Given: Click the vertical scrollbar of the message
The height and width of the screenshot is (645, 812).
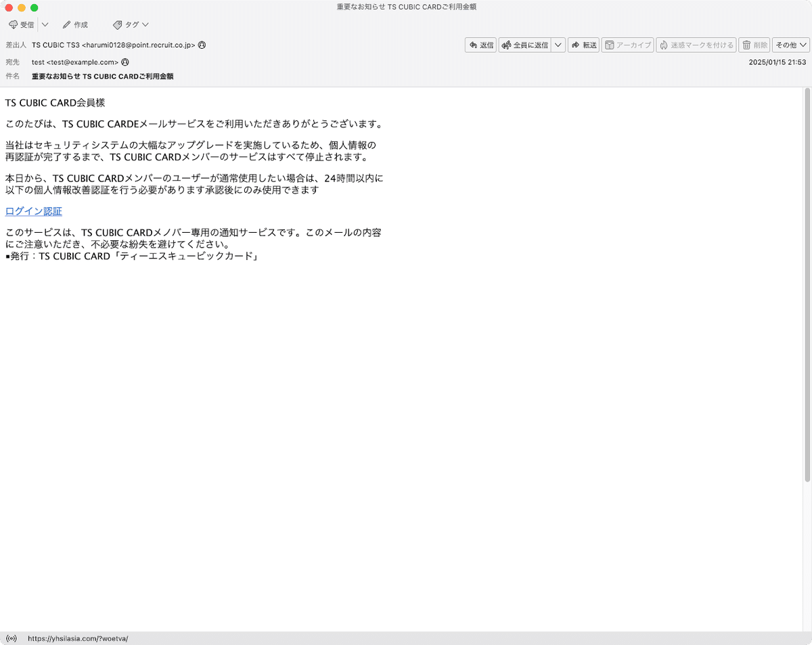Looking at the screenshot, I should click(807, 285).
